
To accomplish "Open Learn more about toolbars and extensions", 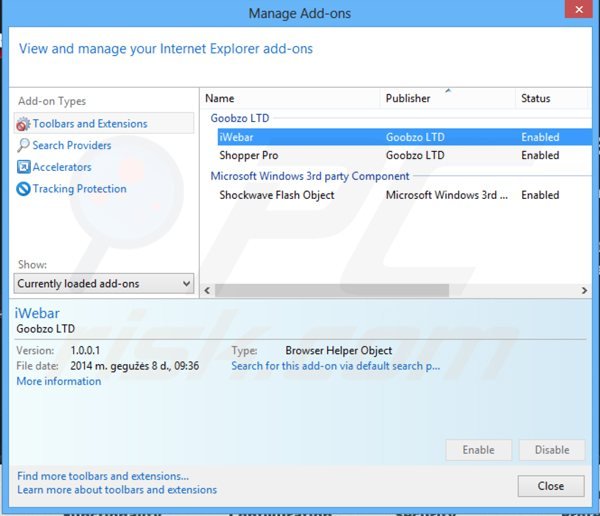I will coord(117,490).
